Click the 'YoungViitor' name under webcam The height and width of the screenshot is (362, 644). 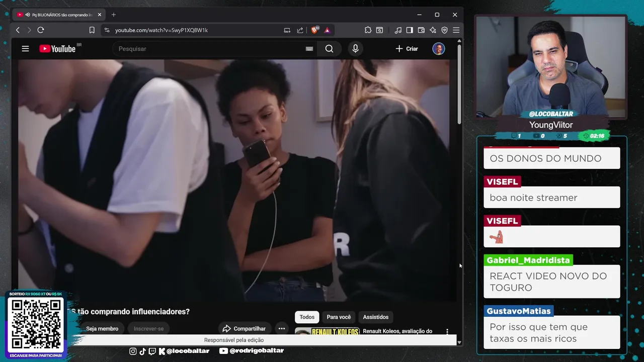pos(551,125)
